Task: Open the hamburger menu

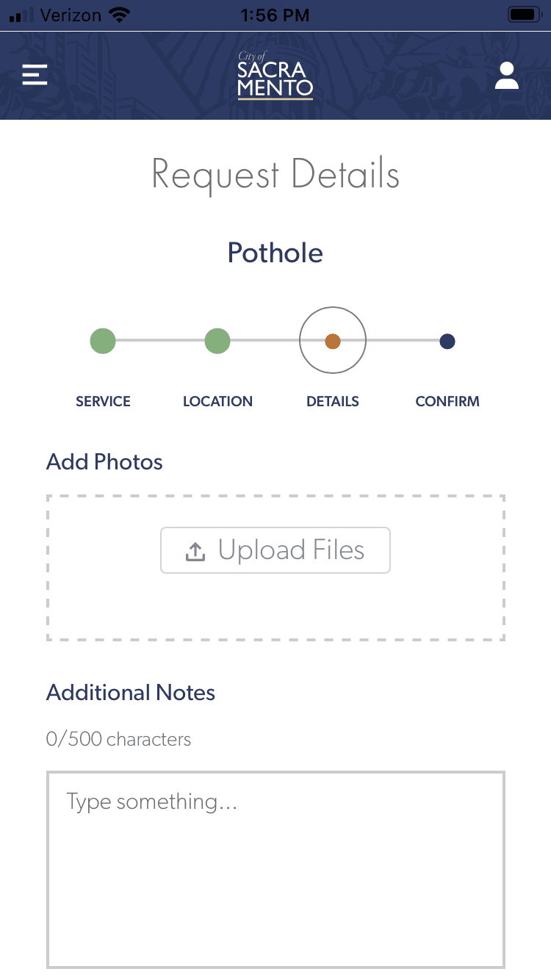Action: 35,75
